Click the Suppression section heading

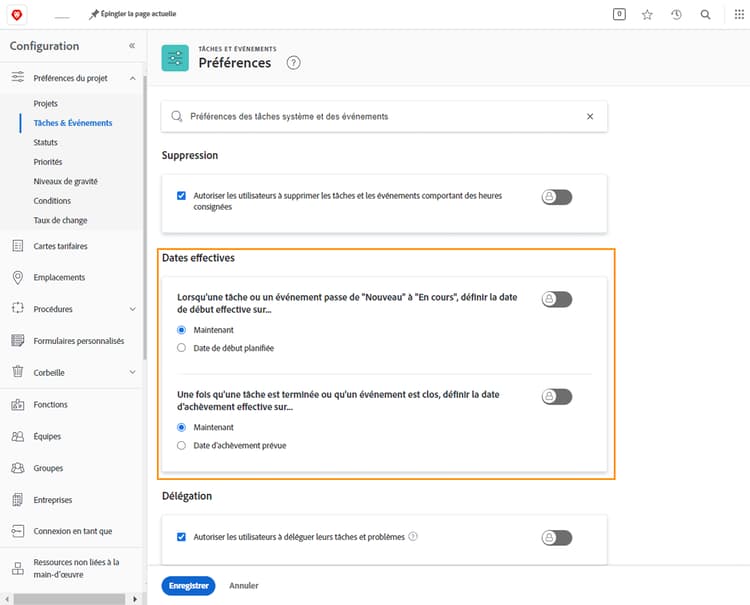[190, 155]
